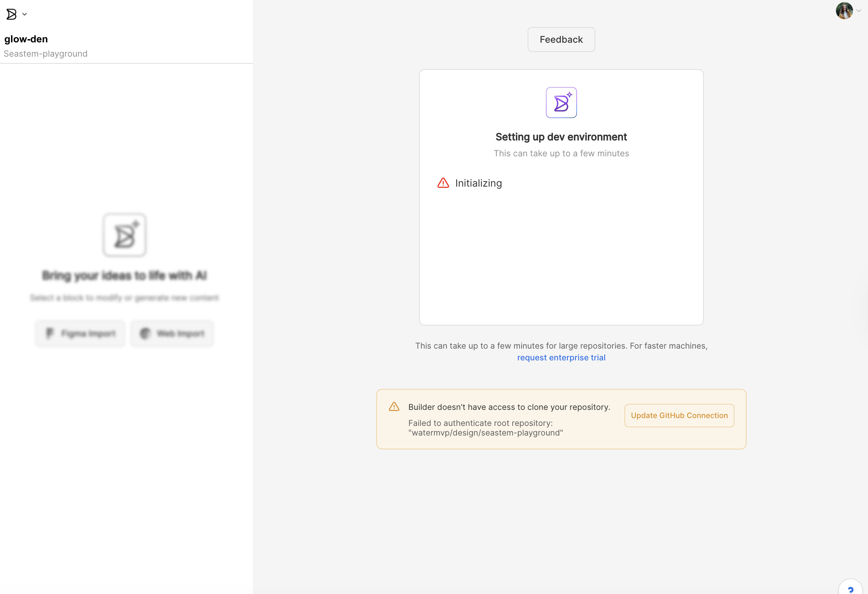Open the help question mark bubble
Image resolution: width=868 pixels, height=594 pixels.
(x=851, y=588)
